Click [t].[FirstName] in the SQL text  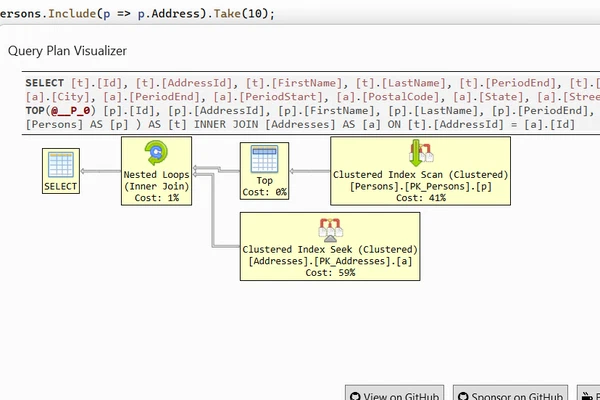[x=293, y=83]
